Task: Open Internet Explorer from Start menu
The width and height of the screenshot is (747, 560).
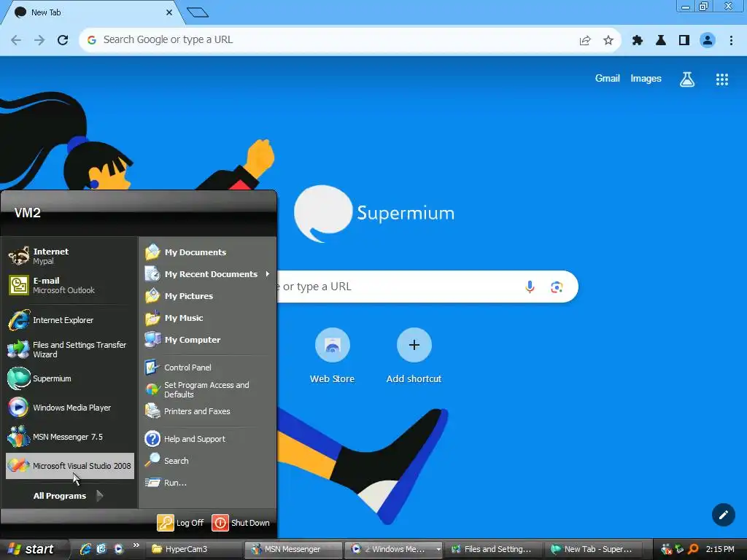Action: tap(69, 320)
